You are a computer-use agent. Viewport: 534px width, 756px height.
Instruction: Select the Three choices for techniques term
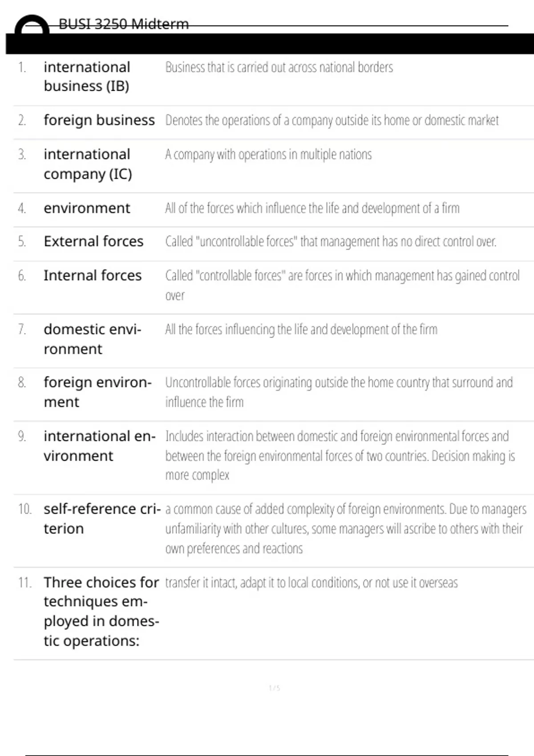101,611
